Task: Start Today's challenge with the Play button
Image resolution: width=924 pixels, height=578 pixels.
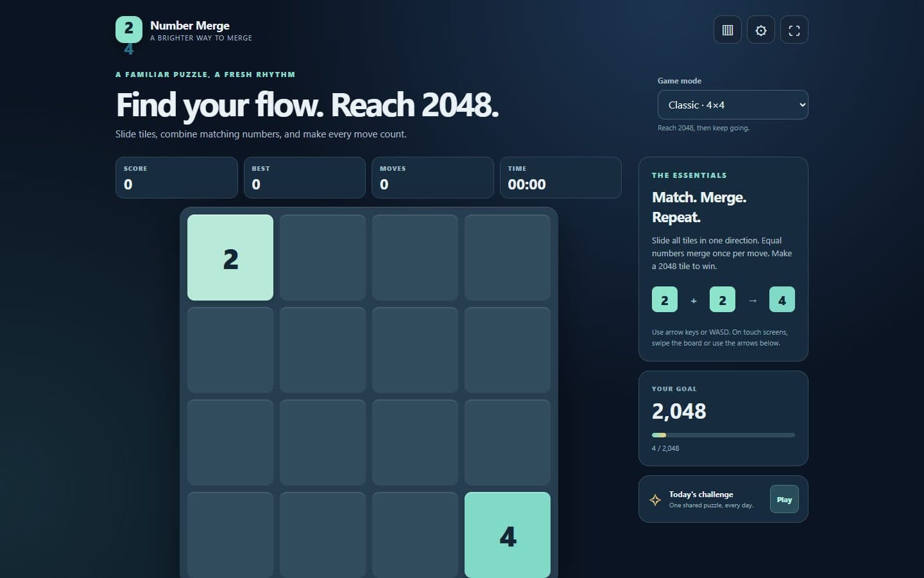Action: (784, 500)
